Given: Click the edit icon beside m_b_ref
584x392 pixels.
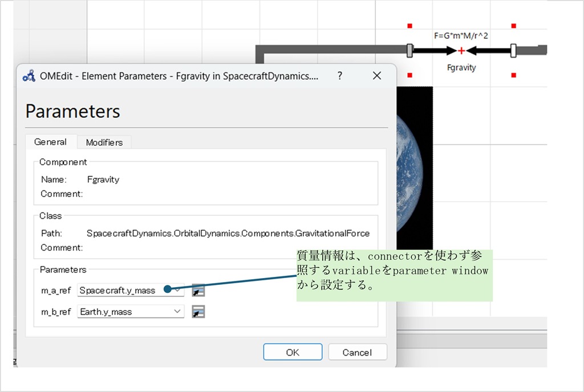Looking at the screenshot, I should [x=198, y=312].
